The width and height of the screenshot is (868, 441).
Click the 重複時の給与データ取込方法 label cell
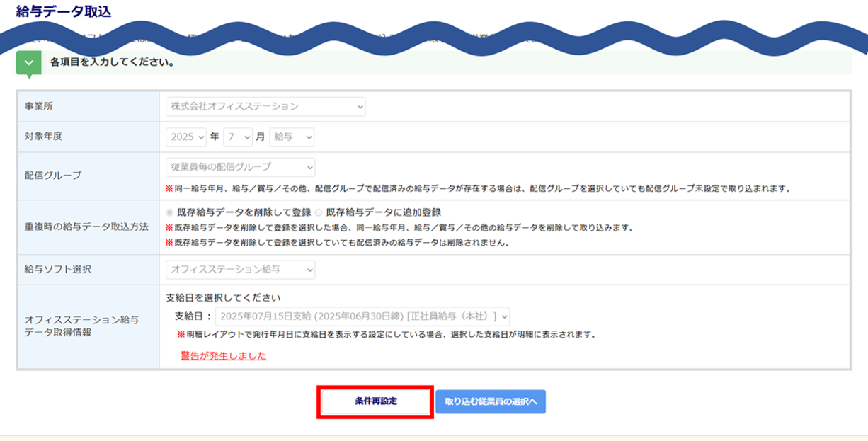point(88,227)
